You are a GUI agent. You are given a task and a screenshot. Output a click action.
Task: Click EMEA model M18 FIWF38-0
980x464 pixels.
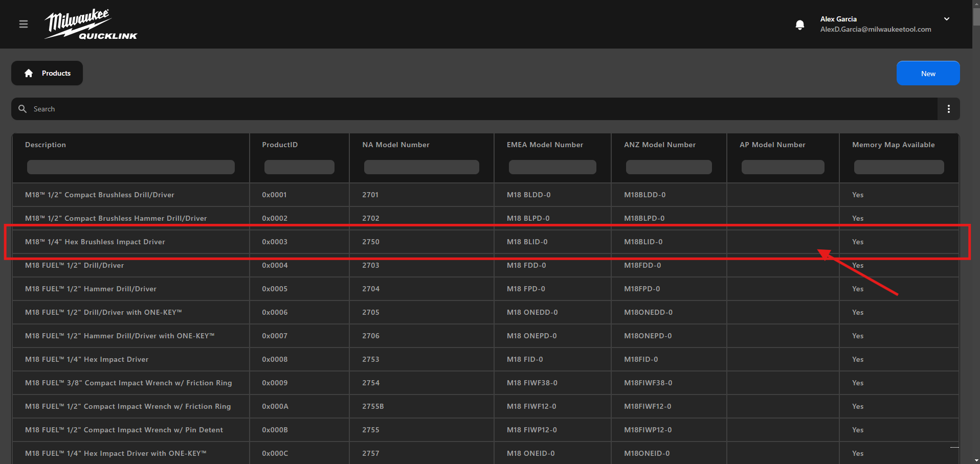point(532,383)
